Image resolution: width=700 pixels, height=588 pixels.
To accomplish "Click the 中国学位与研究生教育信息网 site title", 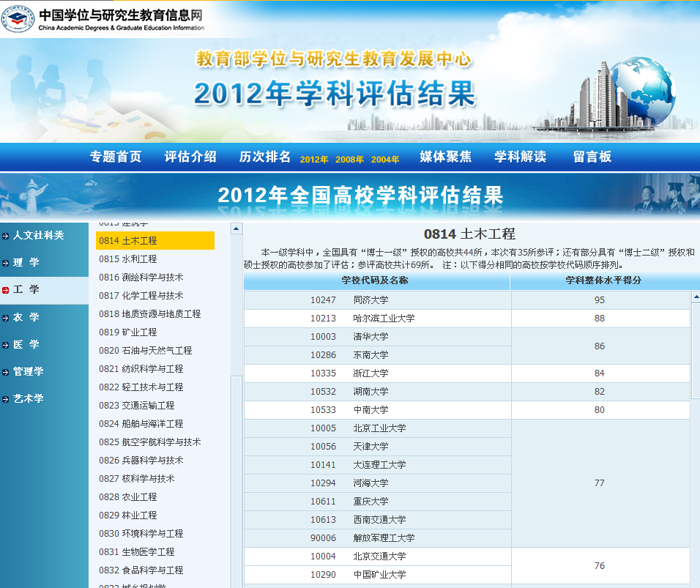I will point(121,15).
